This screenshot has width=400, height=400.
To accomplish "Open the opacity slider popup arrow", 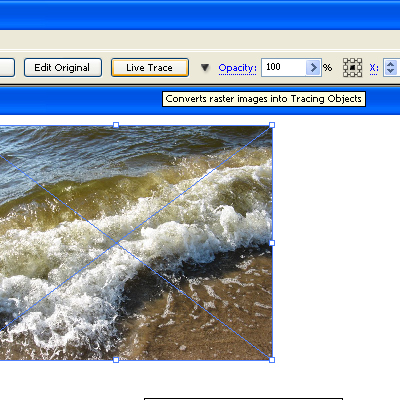I will point(313,68).
